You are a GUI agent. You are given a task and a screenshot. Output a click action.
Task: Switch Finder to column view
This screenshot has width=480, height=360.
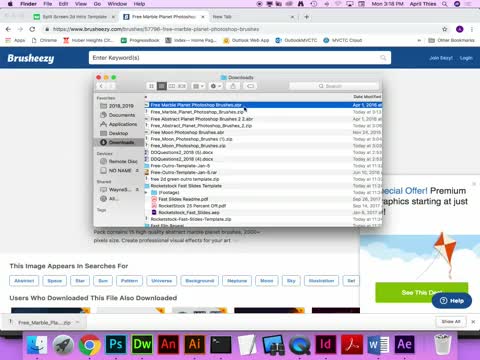tap(172, 86)
